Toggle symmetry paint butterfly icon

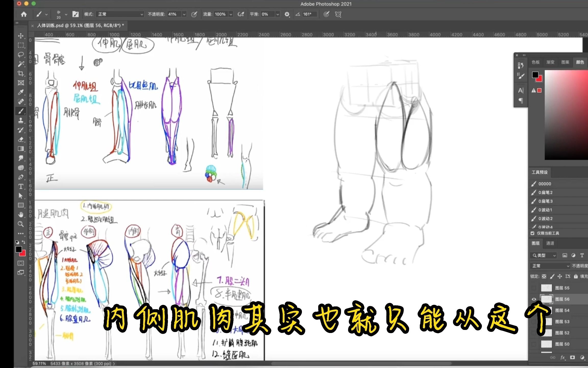point(338,14)
